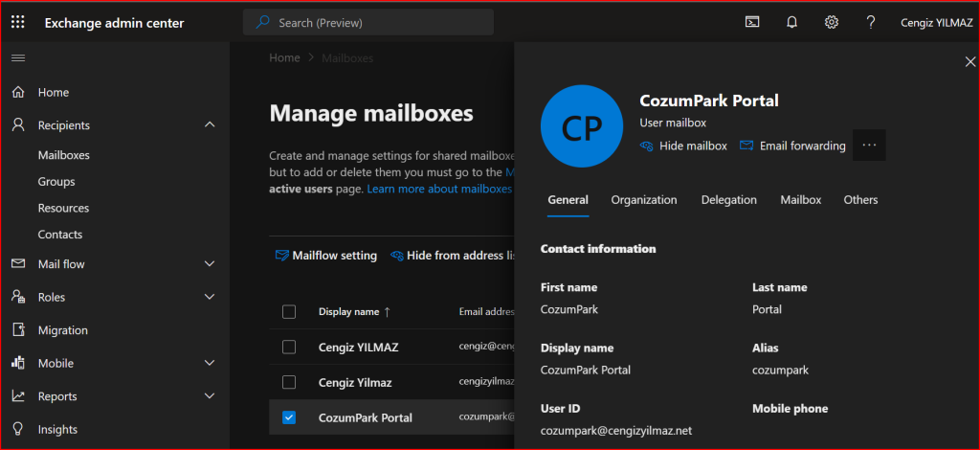
Task: Close the CozumPark Portal details pane
Action: [969, 62]
